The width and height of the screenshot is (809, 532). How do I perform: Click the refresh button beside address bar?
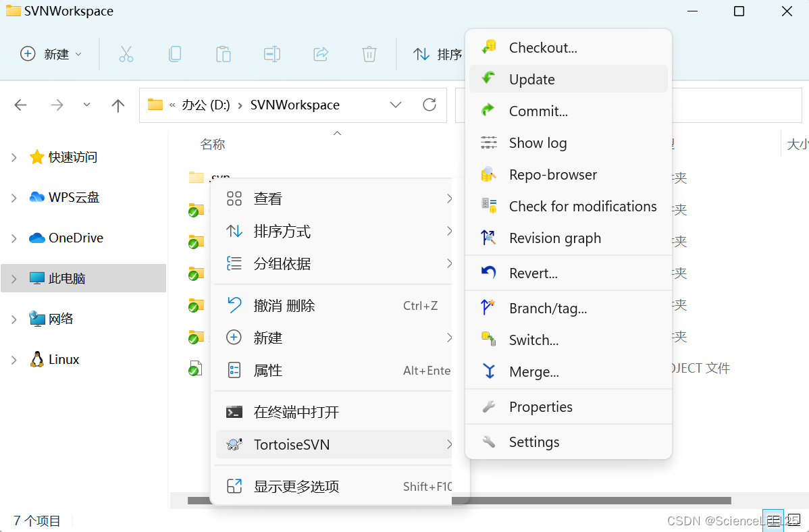click(x=429, y=105)
